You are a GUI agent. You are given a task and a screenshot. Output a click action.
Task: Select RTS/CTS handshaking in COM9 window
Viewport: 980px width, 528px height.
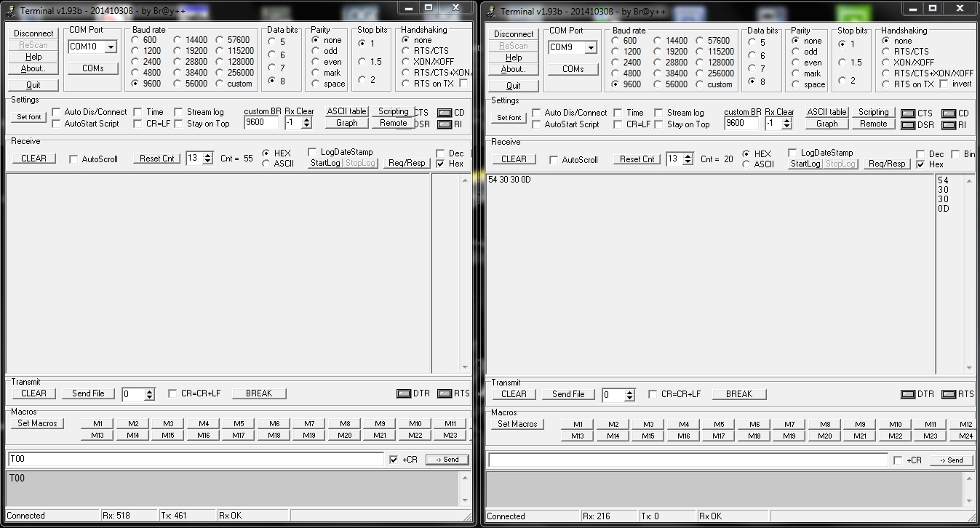pyautogui.click(x=885, y=52)
